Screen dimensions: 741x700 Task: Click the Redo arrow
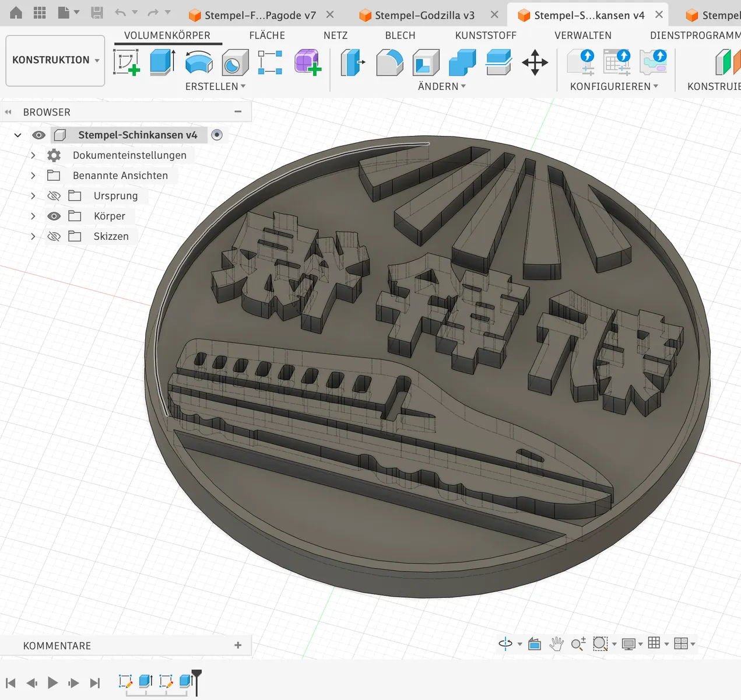point(153,13)
